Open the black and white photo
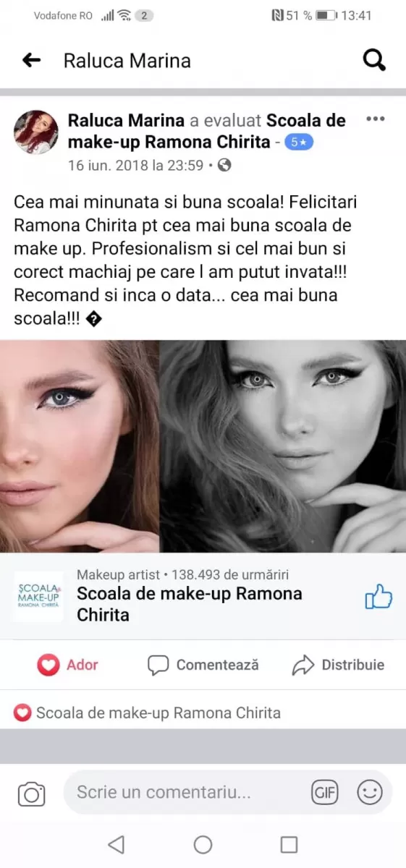This screenshot has width=406, height=868. (283, 446)
